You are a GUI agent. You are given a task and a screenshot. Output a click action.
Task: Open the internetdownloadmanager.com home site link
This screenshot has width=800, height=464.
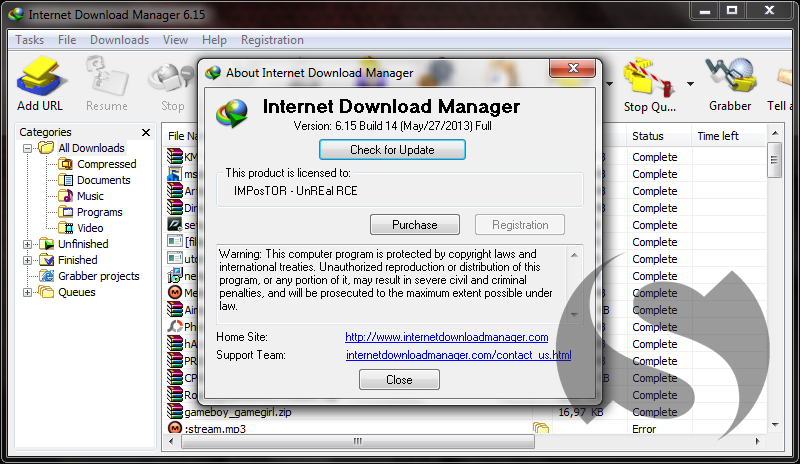tap(446, 337)
